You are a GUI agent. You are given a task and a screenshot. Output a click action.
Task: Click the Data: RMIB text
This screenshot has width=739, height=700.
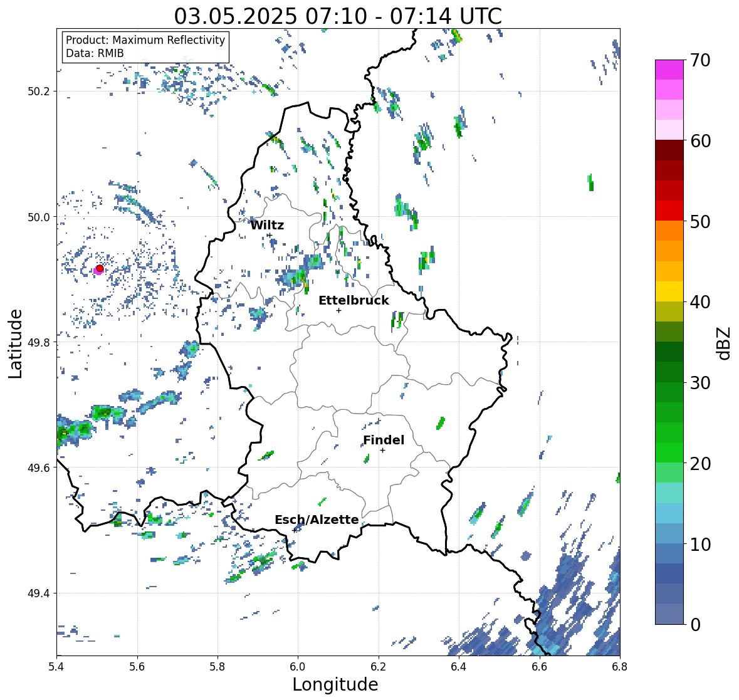click(95, 53)
